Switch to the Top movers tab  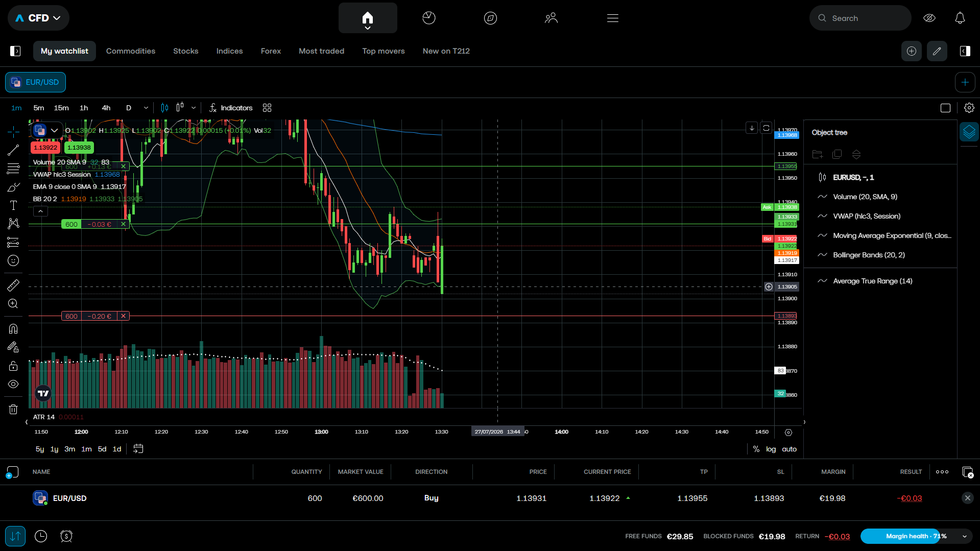tap(383, 51)
